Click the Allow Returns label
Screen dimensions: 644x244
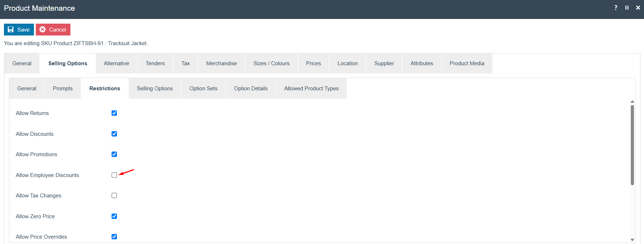32,113
